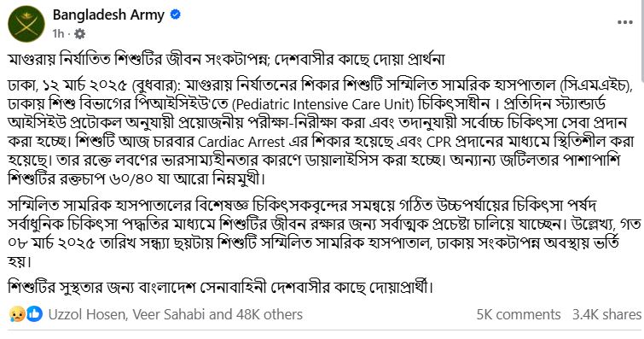Click the sad reaction emoji icon
Image resolution: width=644 pixels, height=339 pixels.
16,314
